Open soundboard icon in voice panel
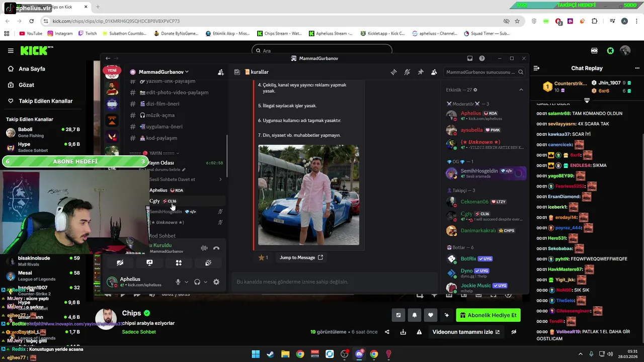 (x=208, y=262)
